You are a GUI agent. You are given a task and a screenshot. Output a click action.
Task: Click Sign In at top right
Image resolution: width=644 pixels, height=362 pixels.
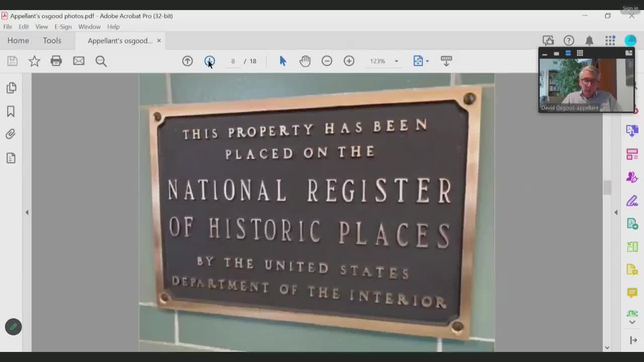pos(630,8)
